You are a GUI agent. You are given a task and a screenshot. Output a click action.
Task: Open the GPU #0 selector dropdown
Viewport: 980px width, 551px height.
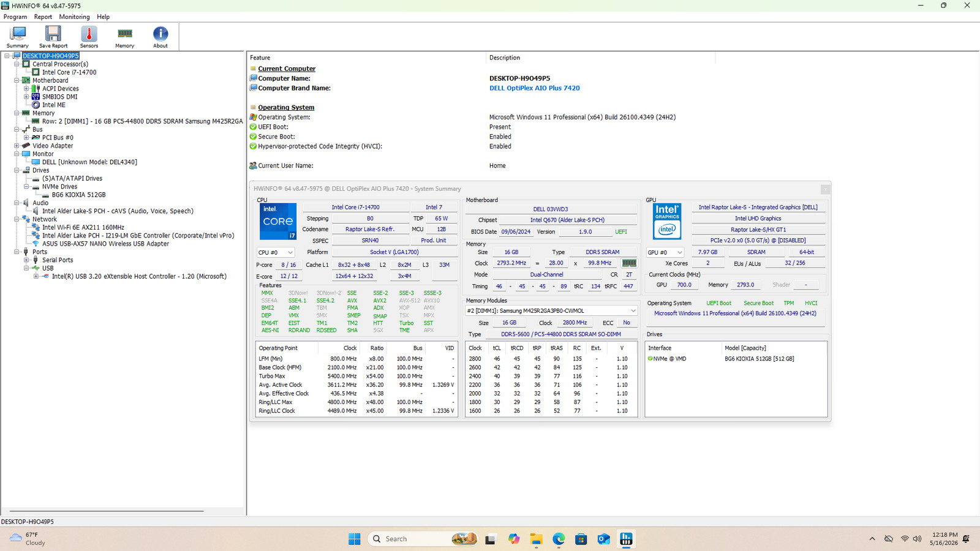(665, 252)
